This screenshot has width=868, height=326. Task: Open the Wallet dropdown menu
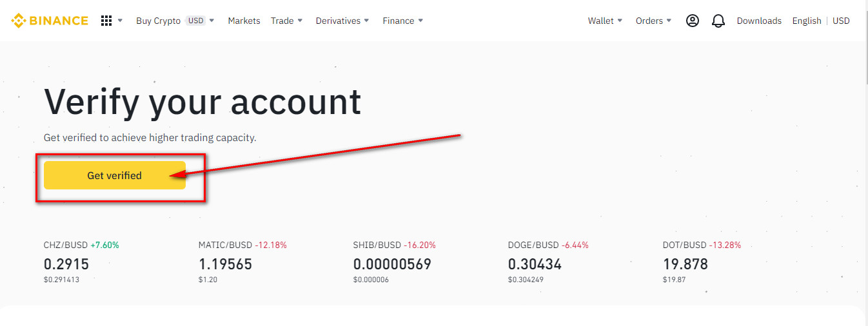click(x=605, y=21)
